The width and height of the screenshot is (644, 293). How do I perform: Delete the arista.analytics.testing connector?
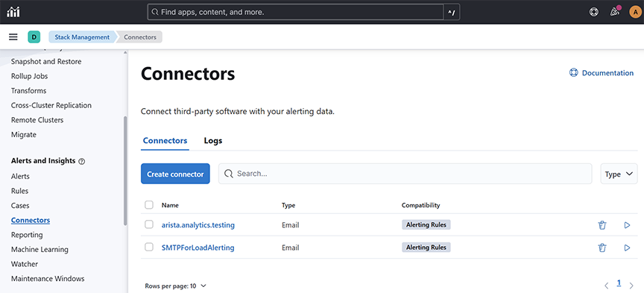[x=602, y=225]
